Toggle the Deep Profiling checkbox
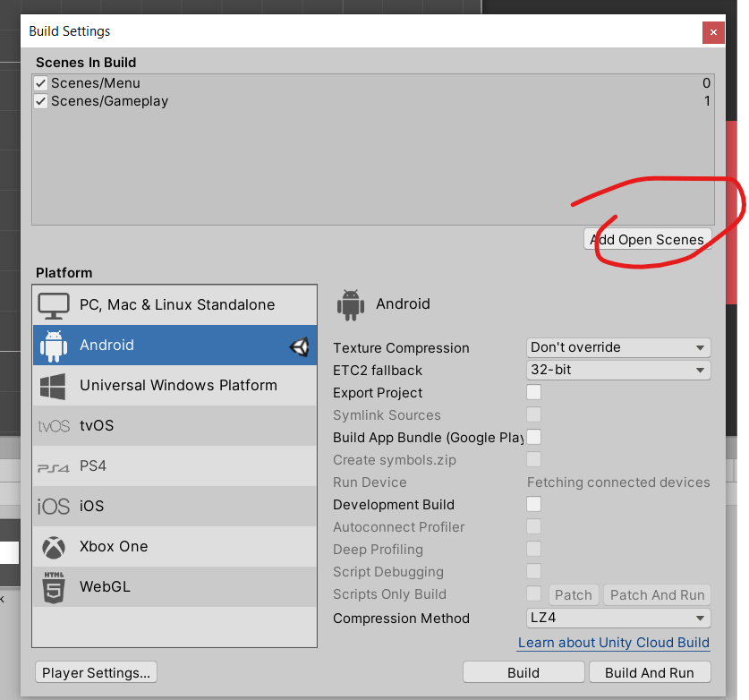This screenshot has width=749, height=700. pos(533,549)
